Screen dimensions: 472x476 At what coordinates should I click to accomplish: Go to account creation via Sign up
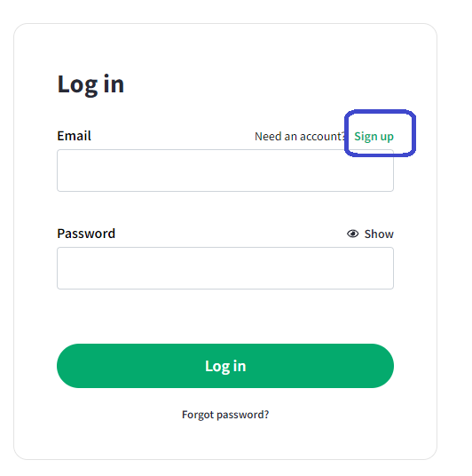[374, 137]
